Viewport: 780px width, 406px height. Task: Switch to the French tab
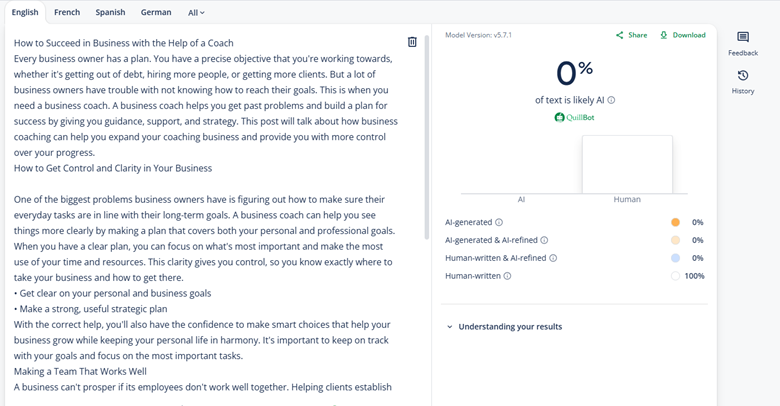click(x=67, y=13)
